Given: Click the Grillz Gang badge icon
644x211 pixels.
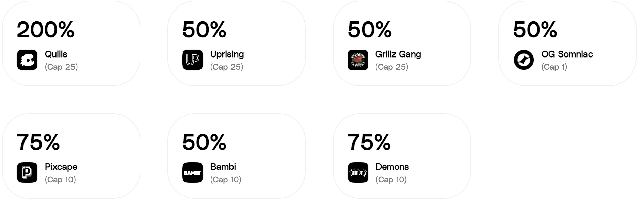Looking at the screenshot, I should point(358,60).
